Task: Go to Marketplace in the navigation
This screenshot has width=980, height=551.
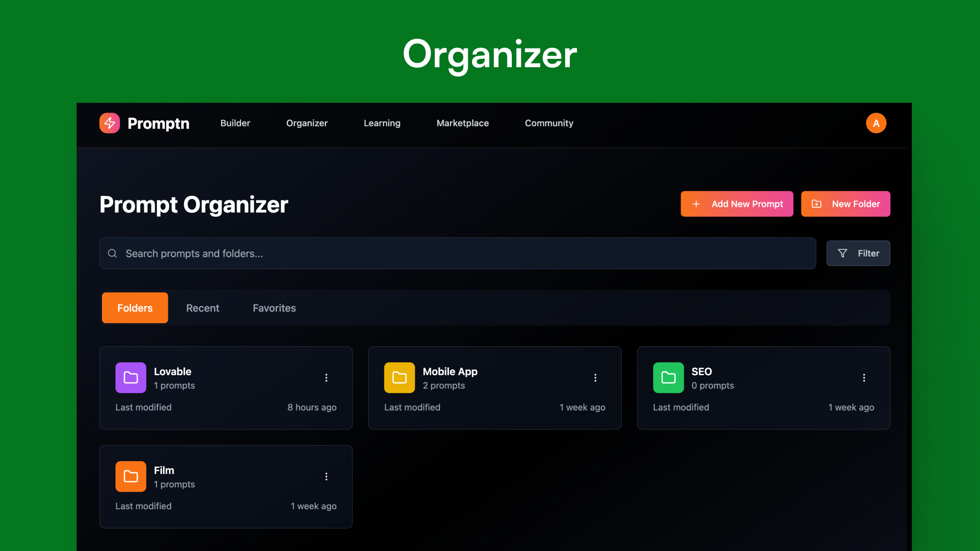Action: [x=462, y=123]
